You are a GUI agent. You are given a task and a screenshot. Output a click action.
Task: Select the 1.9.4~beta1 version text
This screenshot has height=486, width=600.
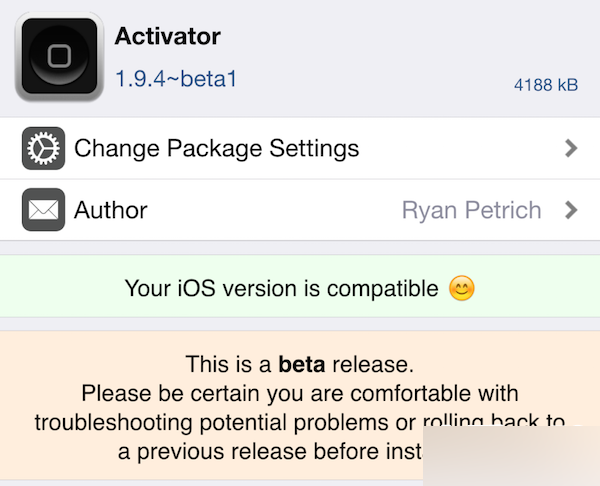coord(176,78)
